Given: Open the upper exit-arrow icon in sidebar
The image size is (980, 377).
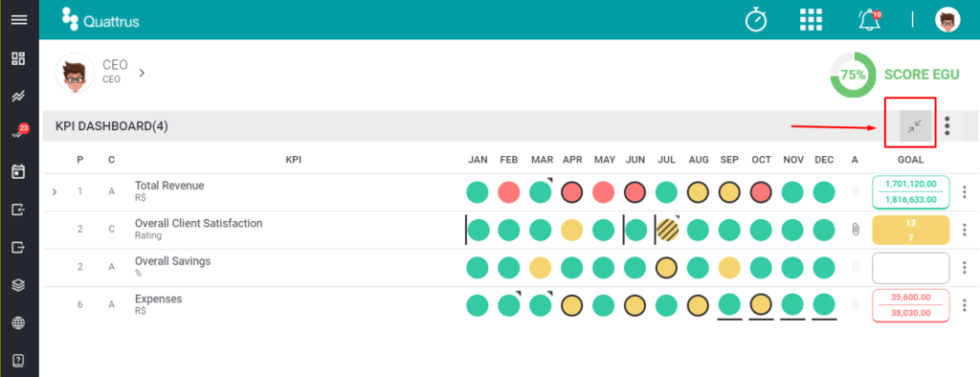Looking at the screenshot, I should 19,210.
